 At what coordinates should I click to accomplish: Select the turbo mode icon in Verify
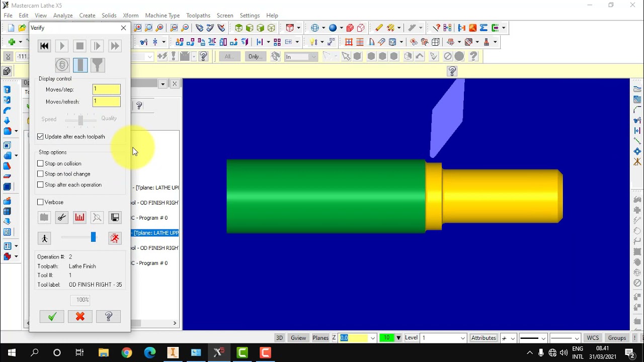pyautogui.click(x=62, y=65)
